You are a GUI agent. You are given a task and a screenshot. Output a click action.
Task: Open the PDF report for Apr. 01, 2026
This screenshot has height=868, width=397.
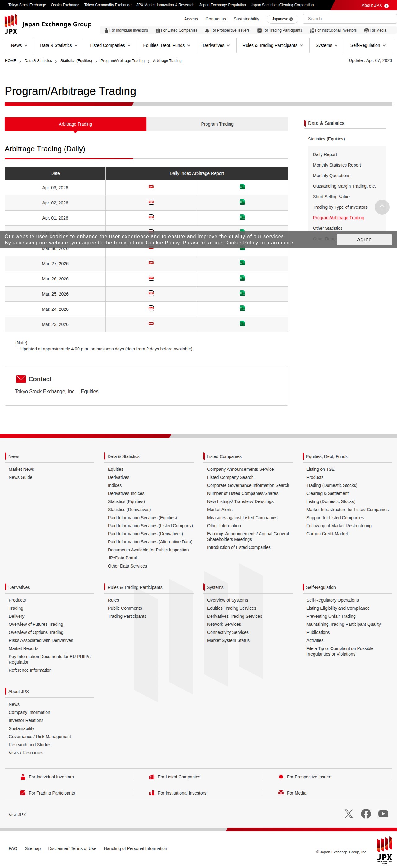[151, 217]
